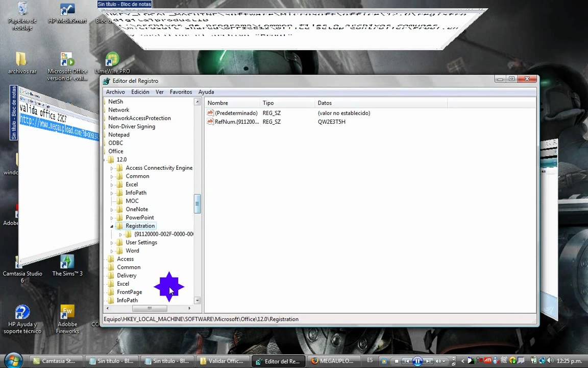
Task: Expand the Word key
Action: (112, 251)
